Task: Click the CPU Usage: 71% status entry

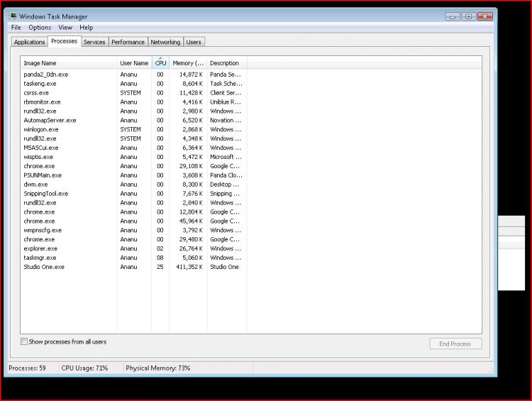Action: pyautogui.click(x=84, y=368)
